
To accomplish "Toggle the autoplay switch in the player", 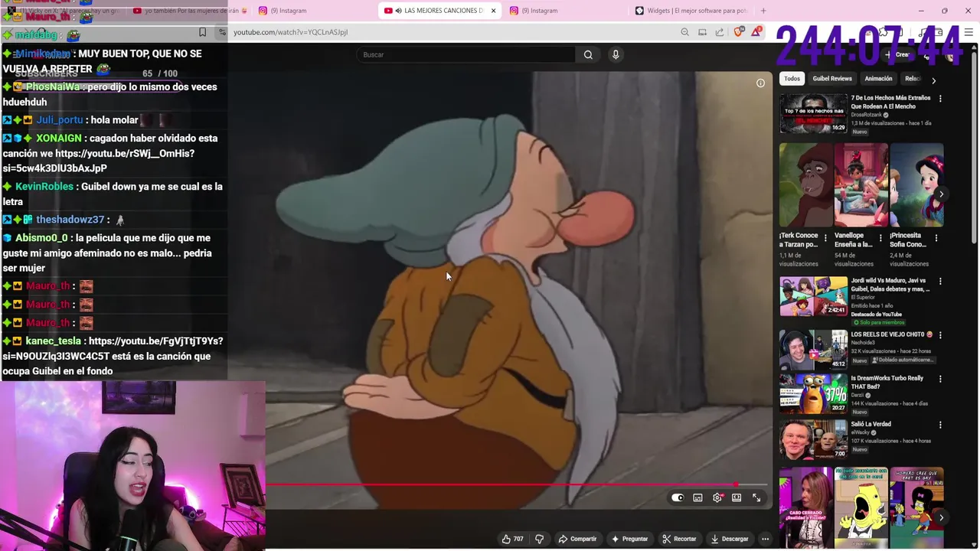I will (x=678, y=498).
